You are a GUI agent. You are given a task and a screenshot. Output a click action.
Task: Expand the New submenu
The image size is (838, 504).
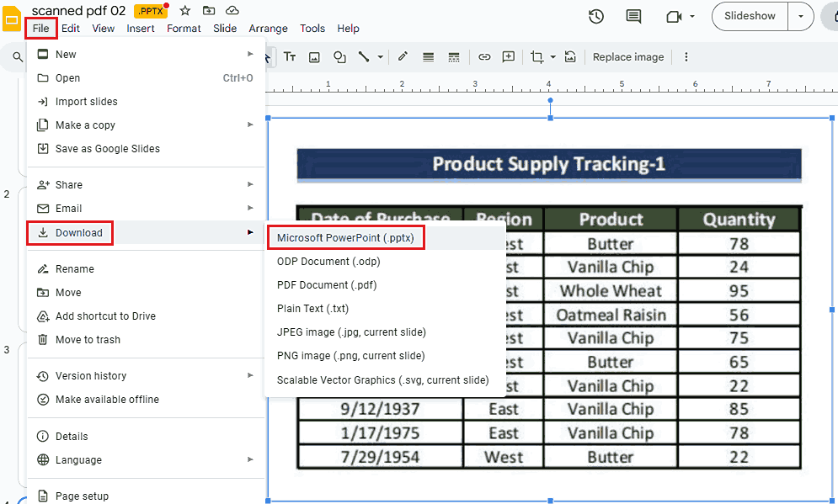tap(250, 54)
